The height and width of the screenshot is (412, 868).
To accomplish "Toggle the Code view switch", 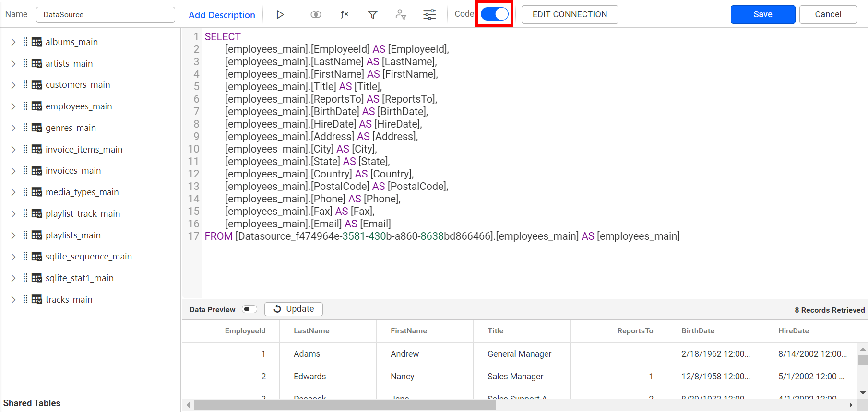I will 494,14.
